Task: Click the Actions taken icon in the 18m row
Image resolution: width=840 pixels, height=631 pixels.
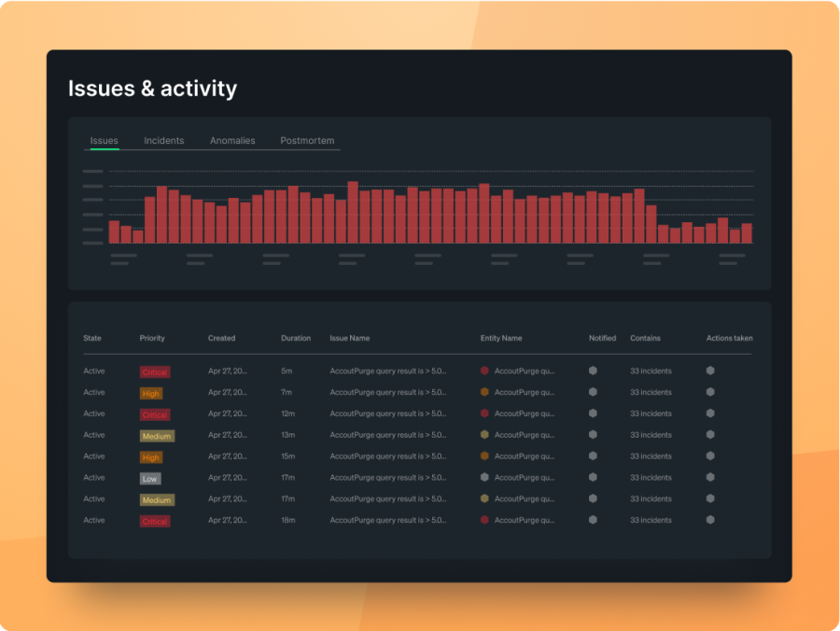Action: pyautogui.click(x=710, y=520)
